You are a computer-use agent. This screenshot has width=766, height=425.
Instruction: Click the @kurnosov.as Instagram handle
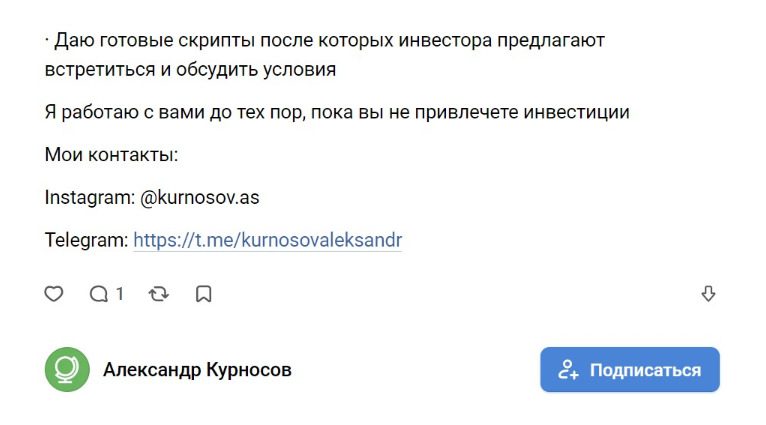200,197
